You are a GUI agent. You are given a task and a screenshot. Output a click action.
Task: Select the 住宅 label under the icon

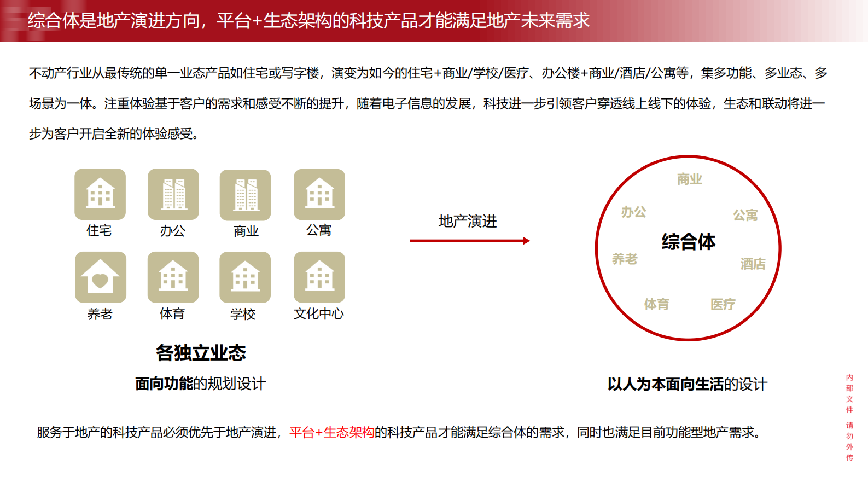(99, 231)
